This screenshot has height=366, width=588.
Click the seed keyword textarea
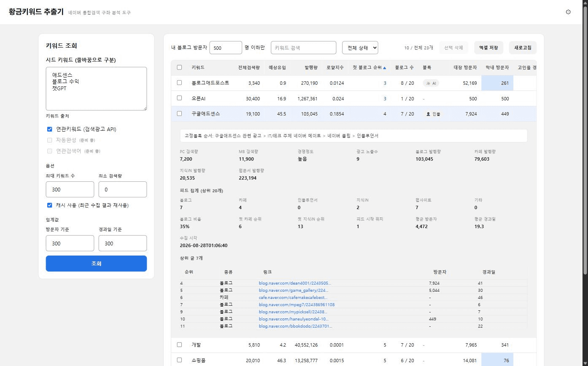coord(96,89)
